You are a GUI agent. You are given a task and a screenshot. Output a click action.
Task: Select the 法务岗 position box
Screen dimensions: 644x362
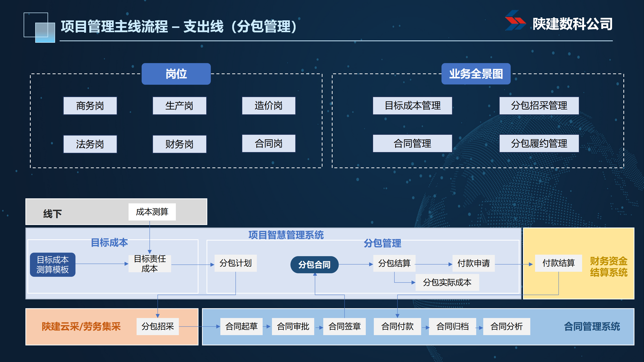pos(90,144)
